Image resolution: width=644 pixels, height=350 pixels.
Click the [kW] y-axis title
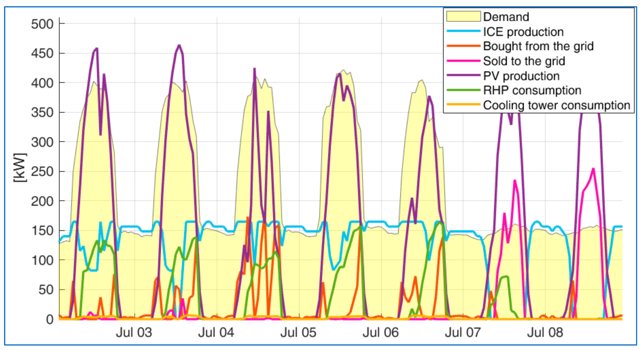coord(20,168)
